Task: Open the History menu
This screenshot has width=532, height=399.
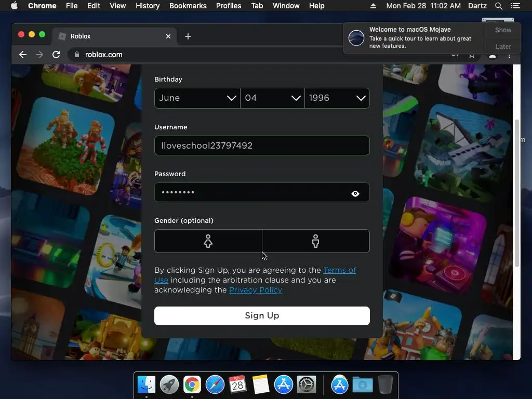Action: coord(148,6)
